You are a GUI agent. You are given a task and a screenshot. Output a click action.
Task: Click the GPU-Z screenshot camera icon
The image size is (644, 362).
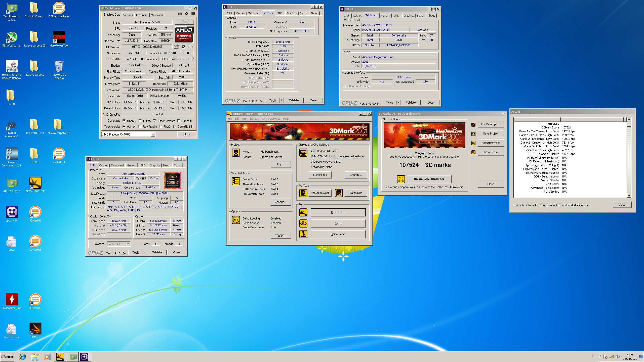point(180,14)
